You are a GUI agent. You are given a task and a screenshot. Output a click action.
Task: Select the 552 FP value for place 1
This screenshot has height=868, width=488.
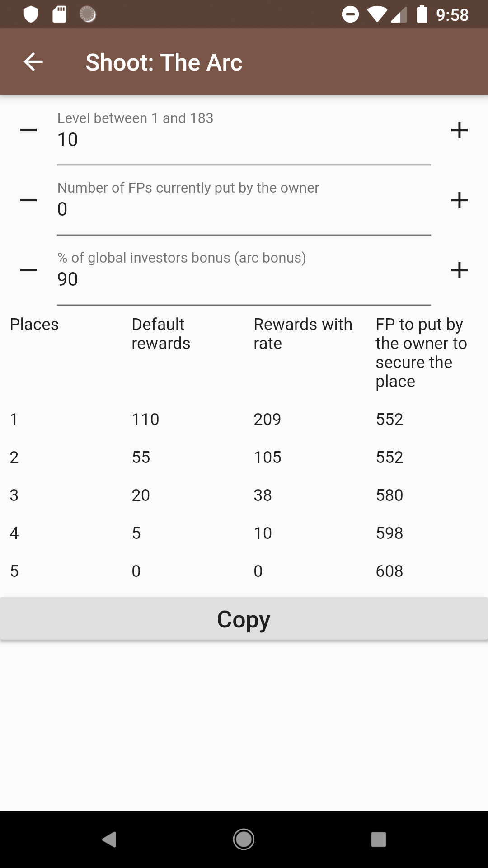click(389, 419)
